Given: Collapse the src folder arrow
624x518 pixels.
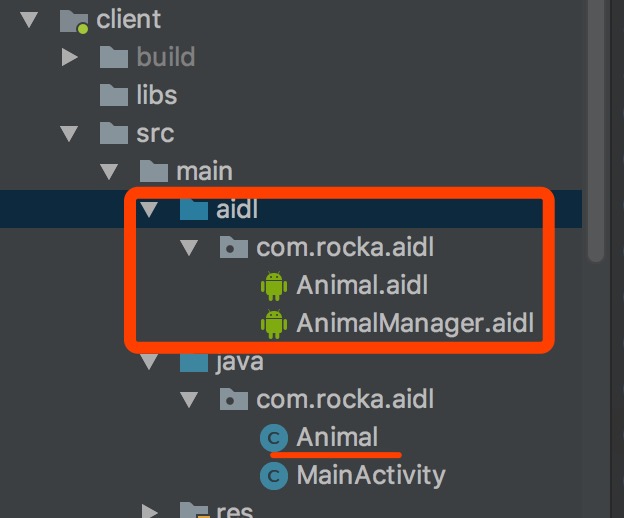Looking at the screenshot, I should pyautogui.click(x=69, y=134).
